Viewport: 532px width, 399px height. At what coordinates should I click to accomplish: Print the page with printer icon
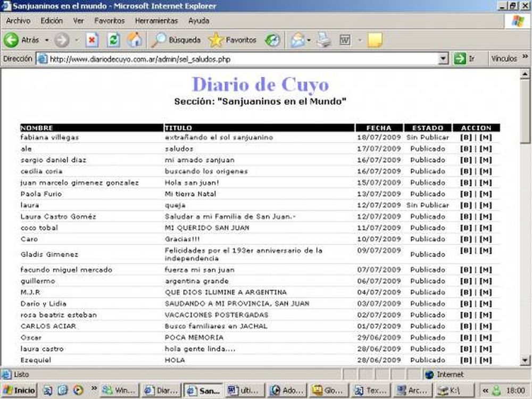coord(323,40)
